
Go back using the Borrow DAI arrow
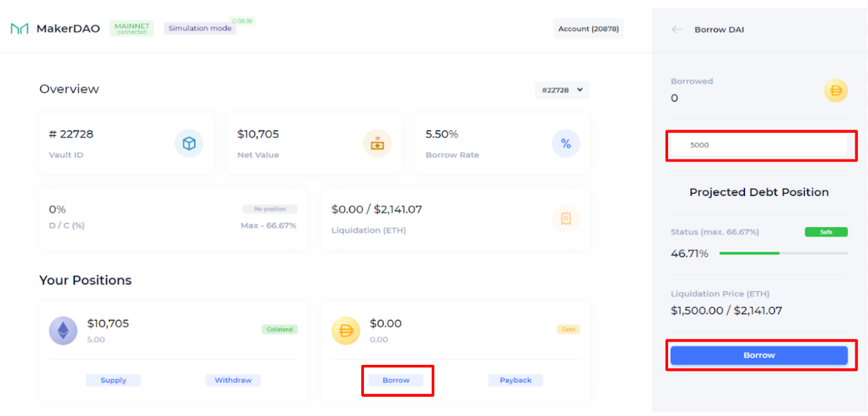677,29
